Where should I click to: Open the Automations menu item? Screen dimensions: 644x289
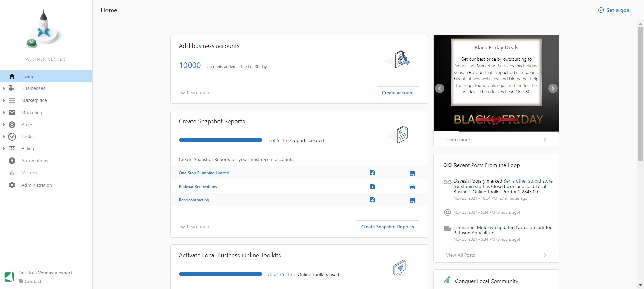pos(46,161)
